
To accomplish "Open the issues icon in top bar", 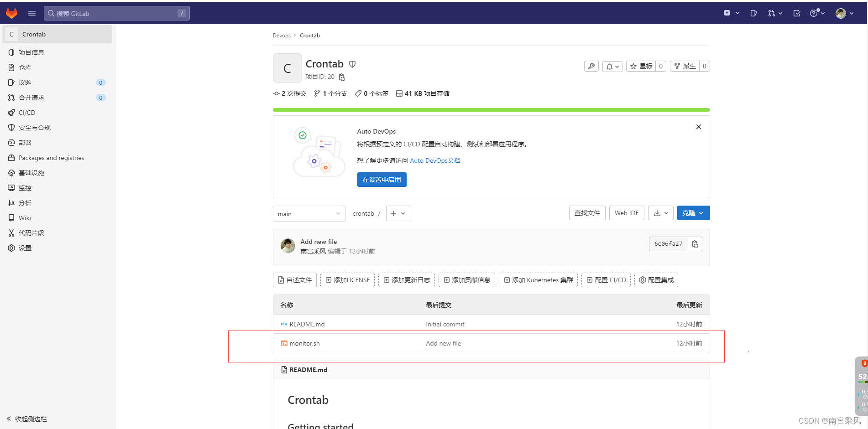I will [753, 13].
